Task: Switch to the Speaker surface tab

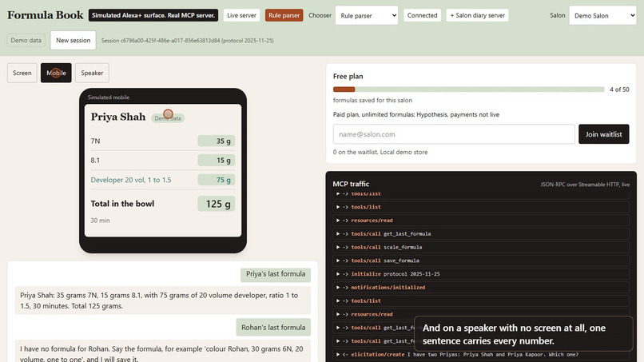Action: pos(92,73)
